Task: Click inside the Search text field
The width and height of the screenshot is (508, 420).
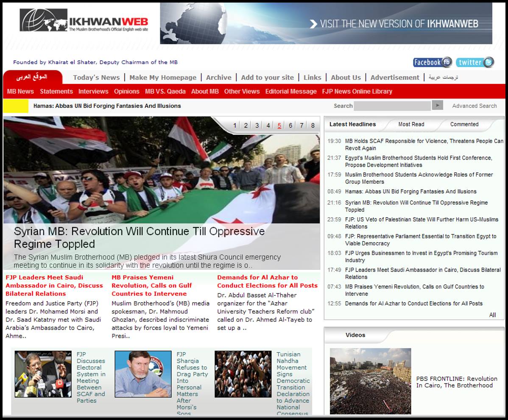Action: (392, 106)
